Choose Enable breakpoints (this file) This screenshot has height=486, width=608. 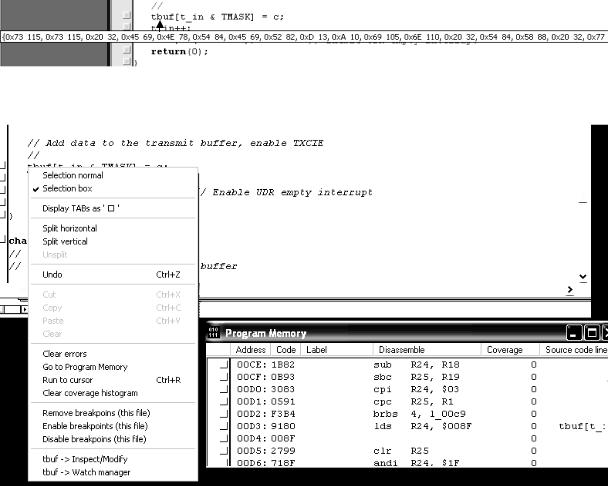[x=95, y=426]
